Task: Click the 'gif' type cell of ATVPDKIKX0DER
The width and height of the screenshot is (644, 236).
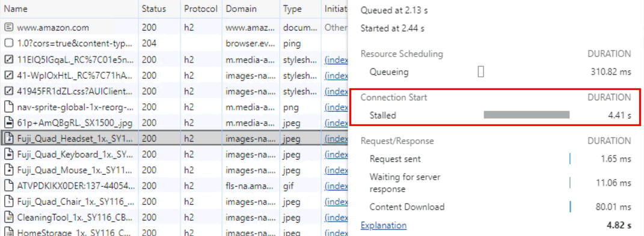Action: coord(289,186)
